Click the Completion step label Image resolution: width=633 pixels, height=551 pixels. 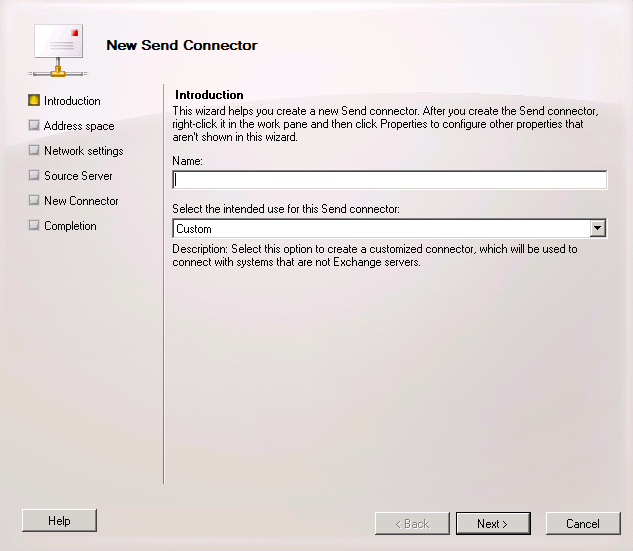point(70,226)
